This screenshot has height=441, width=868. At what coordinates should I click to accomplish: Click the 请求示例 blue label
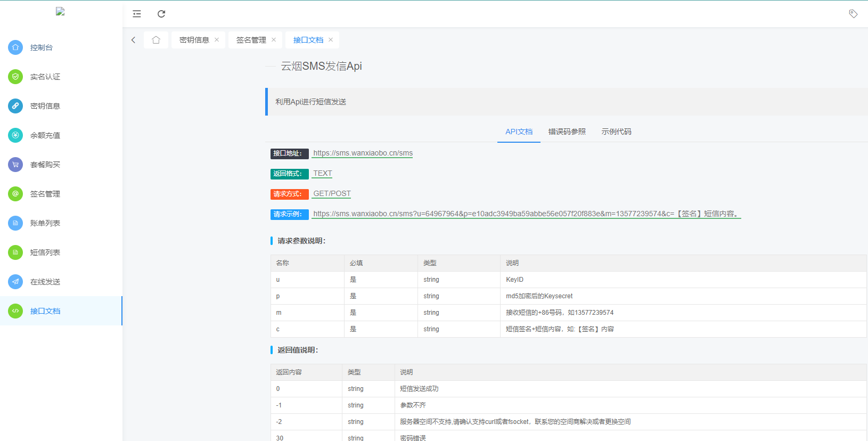coord(290,214)
